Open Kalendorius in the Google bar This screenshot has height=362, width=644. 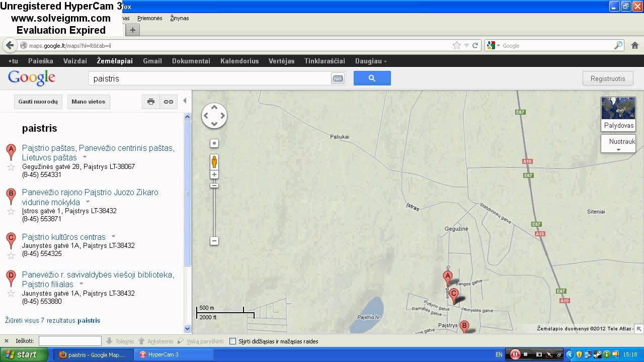239,61
